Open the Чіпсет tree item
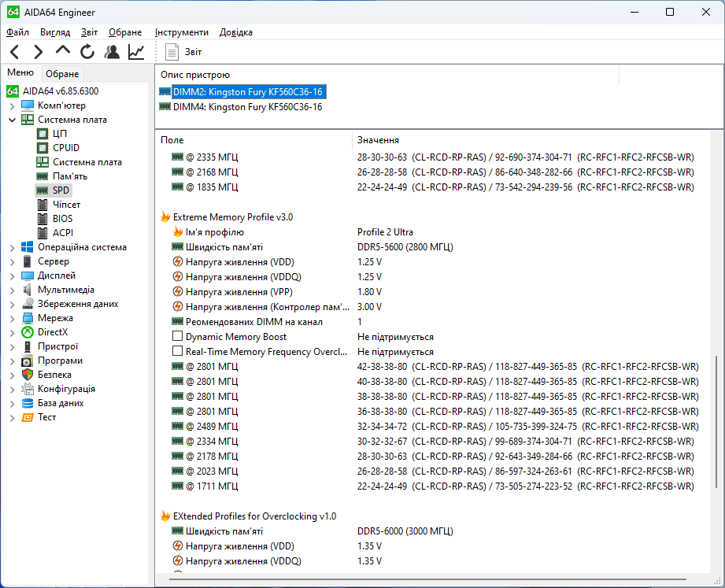Screen dimensions: 725x588 tap(66, 205)
